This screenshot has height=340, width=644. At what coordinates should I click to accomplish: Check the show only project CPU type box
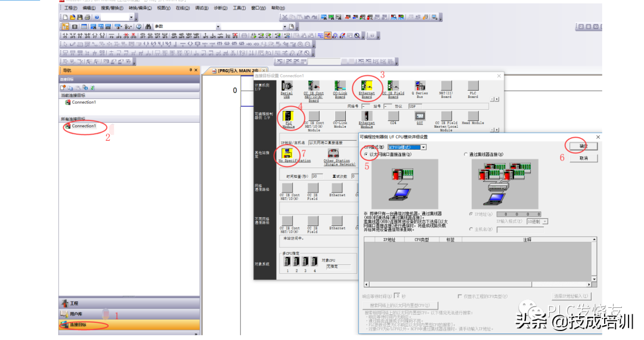[460, 296]
